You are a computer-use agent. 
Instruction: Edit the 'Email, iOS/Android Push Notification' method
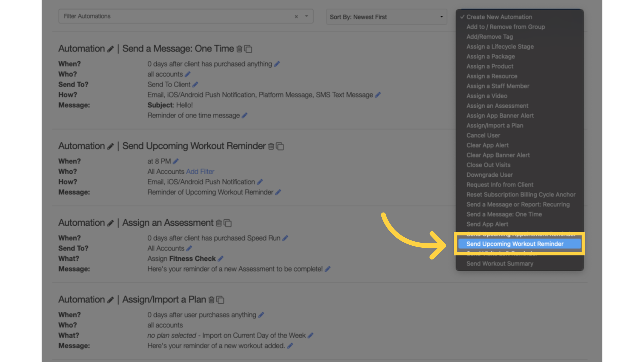(x=260, y=182)
